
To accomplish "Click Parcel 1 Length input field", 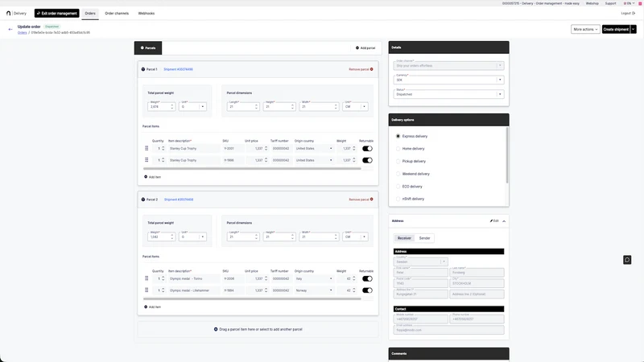I will pos(243,107).
